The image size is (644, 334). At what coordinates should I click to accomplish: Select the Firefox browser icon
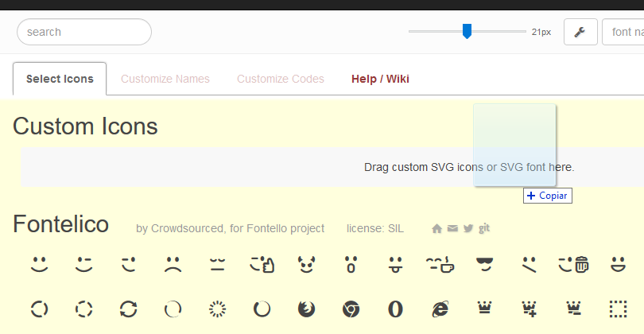pos(306,309)
